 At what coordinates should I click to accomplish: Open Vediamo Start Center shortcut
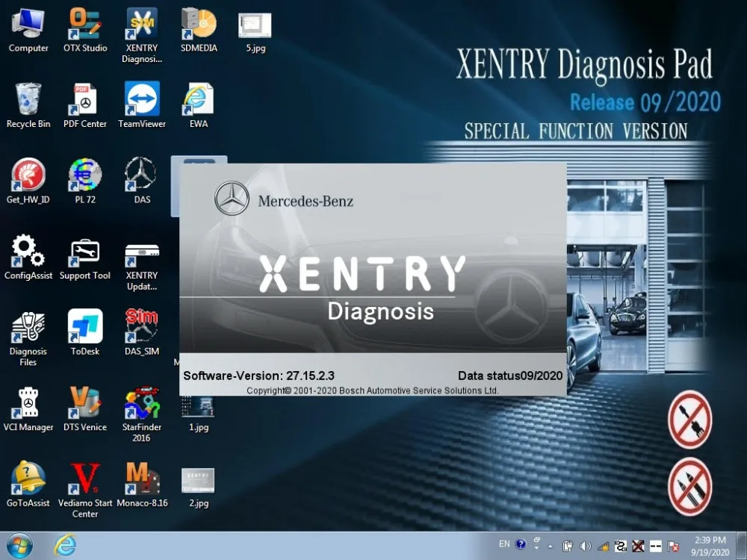pos(85,490)
